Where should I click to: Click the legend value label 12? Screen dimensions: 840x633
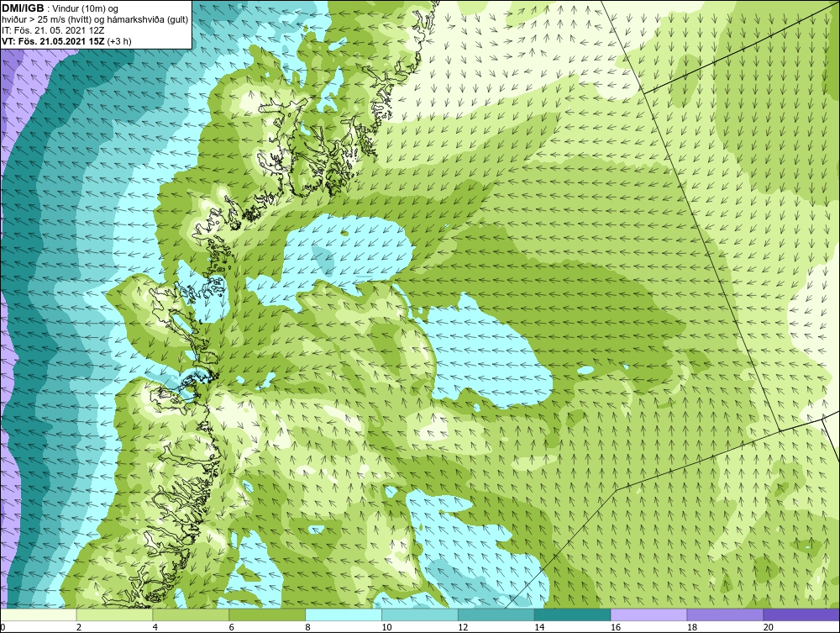[463, 627]
